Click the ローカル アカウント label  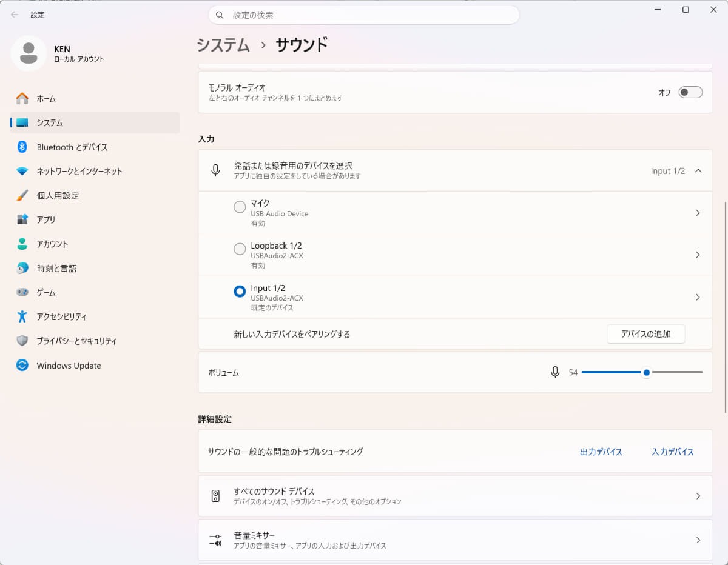[x=79, y=59]
